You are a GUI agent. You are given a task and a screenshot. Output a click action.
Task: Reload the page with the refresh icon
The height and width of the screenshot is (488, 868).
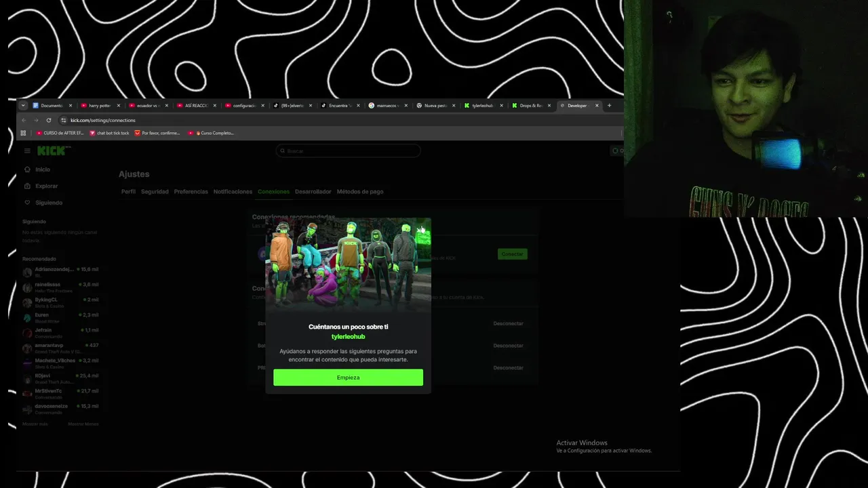click(49, 120)
